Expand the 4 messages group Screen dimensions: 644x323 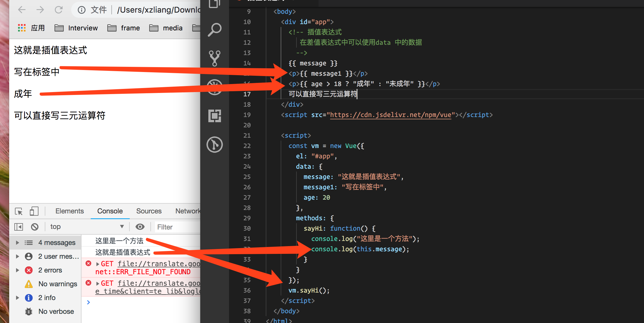click(x=18, y=243)
